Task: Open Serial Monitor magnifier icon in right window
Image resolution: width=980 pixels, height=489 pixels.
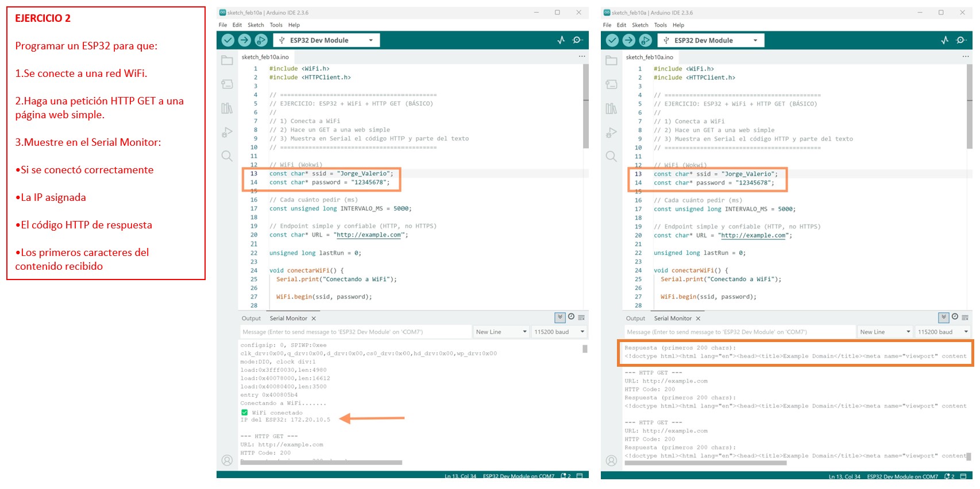Action: (x=961, y=40)
